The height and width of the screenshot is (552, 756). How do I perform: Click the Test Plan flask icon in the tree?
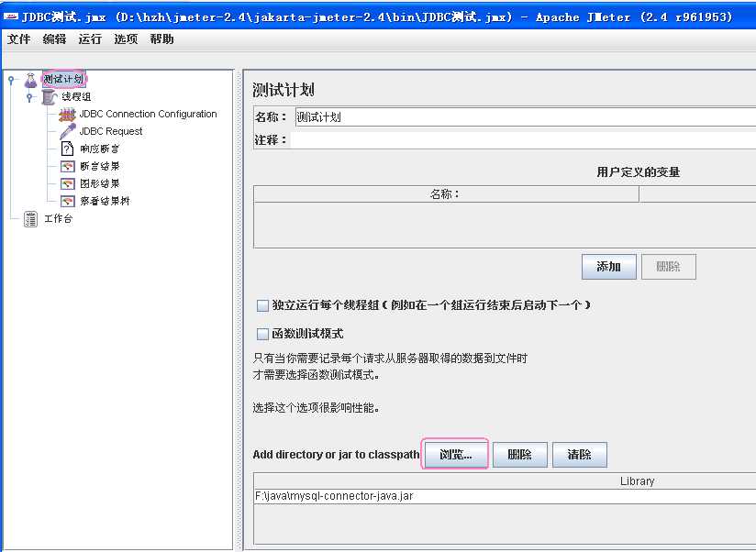pyautogui.click(x=31, y=80)
